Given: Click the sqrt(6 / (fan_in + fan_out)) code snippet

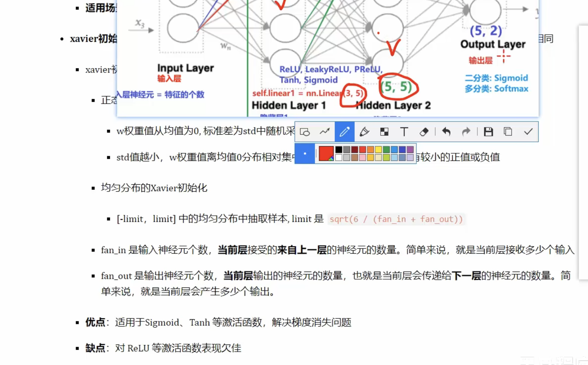Looking at the screenshot, I should [396, 219].
